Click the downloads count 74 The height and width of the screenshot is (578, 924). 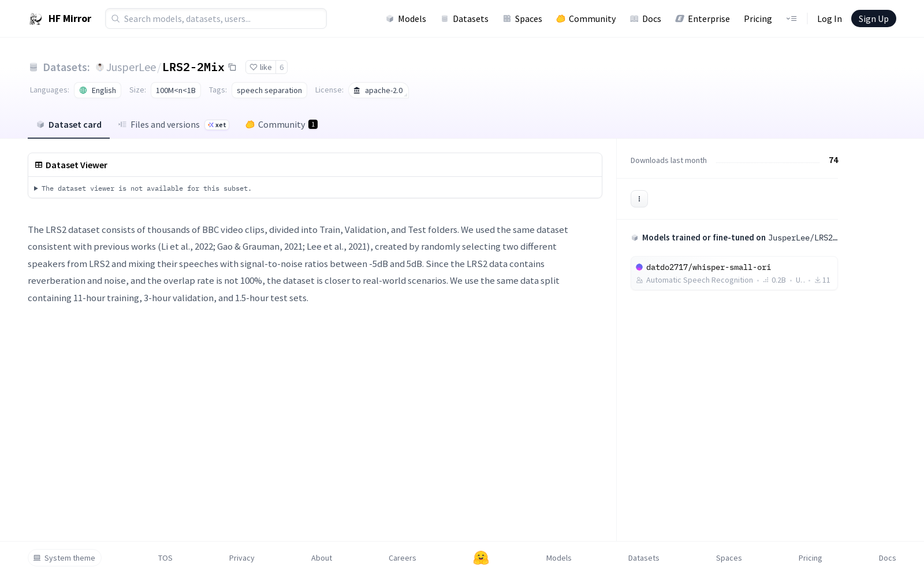tap(833, 160)
